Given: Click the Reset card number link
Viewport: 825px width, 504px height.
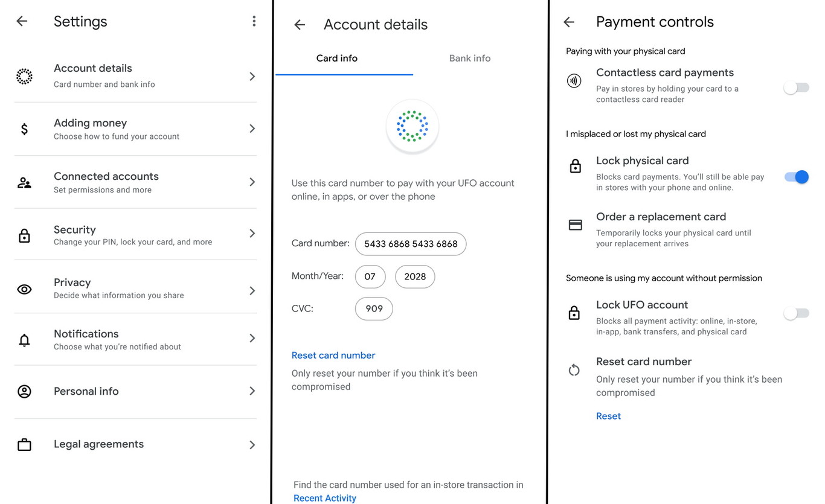Looking at the screenshot, I should (333, 355).
